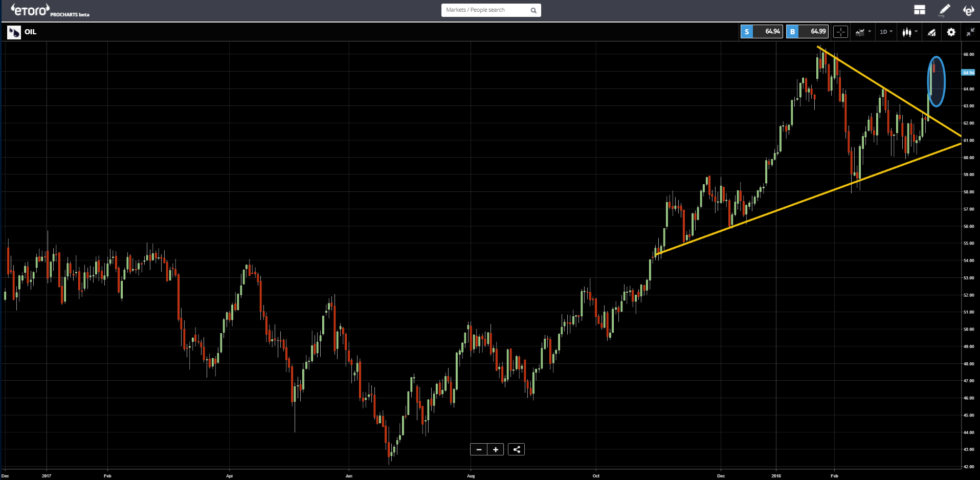This screenshot has height=480, width=980.
Task: Open the chart layout grid selector
Action: click(920, 10)
